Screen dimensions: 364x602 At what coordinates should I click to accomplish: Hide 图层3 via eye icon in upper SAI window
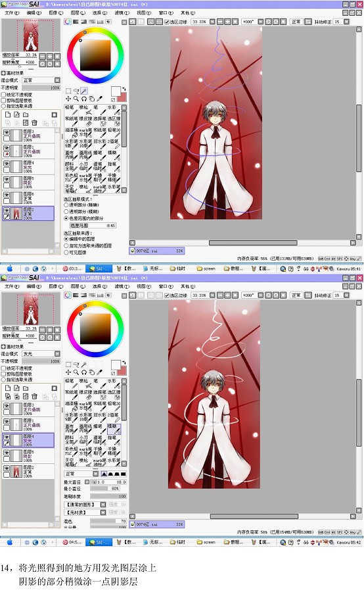[x=7, y=132]
